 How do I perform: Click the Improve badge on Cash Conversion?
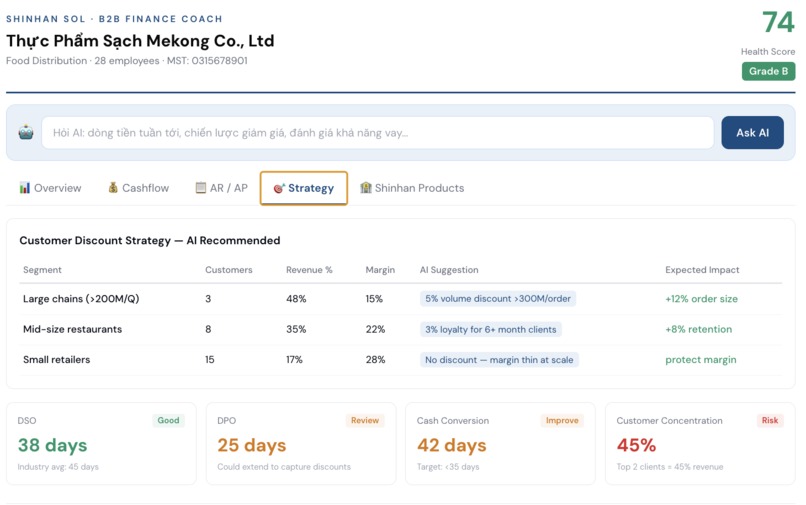click(562, 420)
